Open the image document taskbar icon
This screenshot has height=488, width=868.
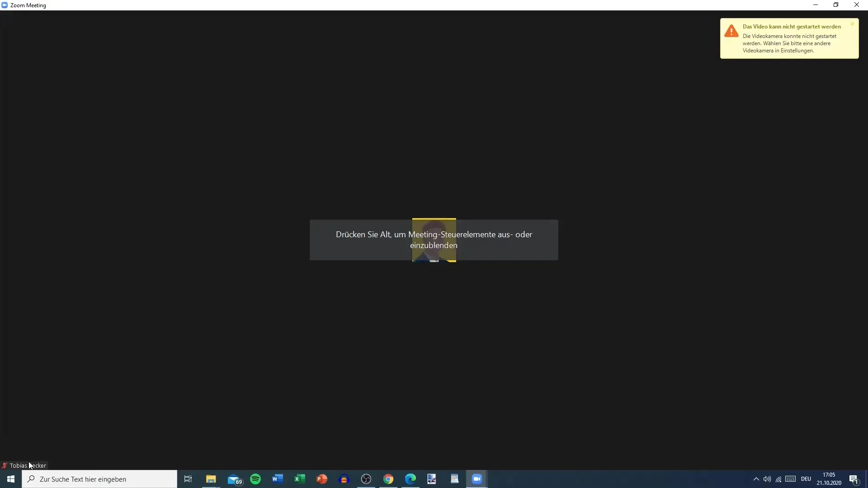(455, 479)
